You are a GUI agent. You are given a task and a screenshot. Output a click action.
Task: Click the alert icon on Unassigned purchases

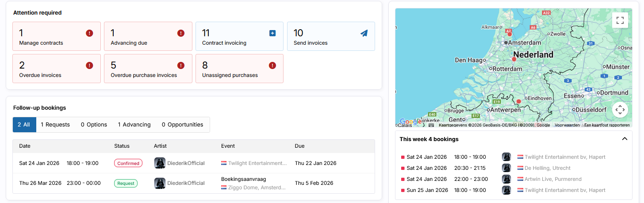tap(272, 65)
